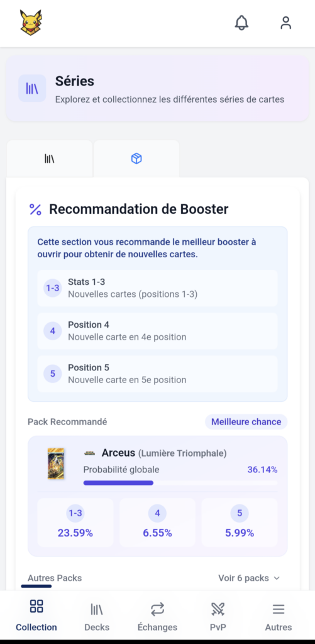Click the Position 5 stat card 5.99%
This screenshot has height=644, width=315.
click(240, 523)
